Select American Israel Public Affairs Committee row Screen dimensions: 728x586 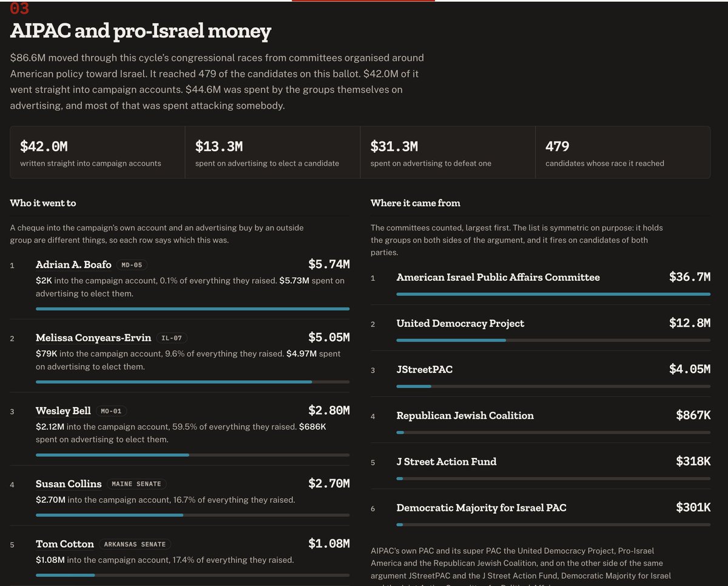[541, 281]
